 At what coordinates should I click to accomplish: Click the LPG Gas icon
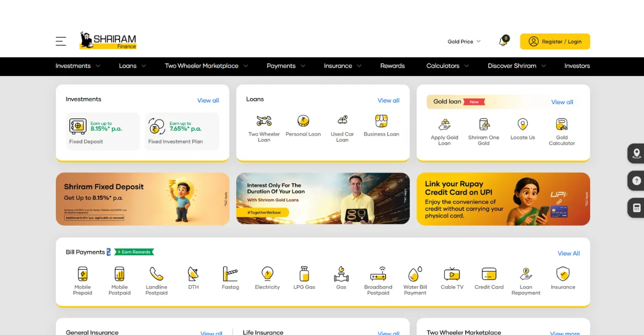point(304,274)
